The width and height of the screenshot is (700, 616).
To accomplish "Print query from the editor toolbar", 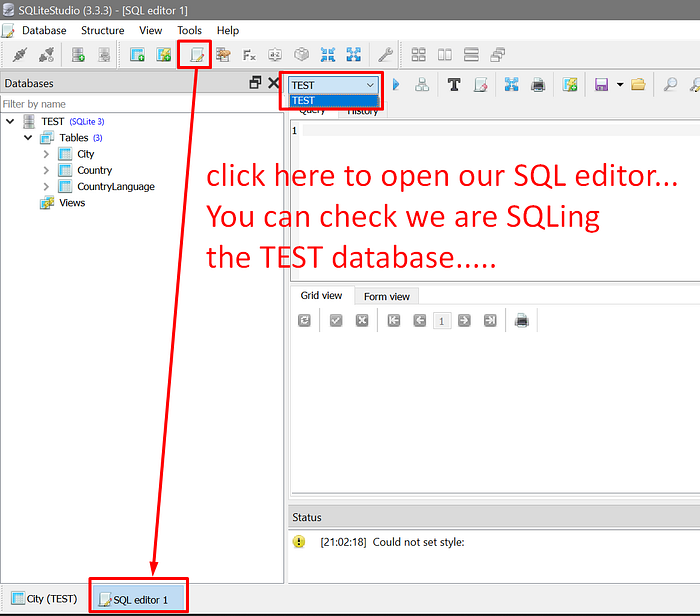I will point(538,84).
